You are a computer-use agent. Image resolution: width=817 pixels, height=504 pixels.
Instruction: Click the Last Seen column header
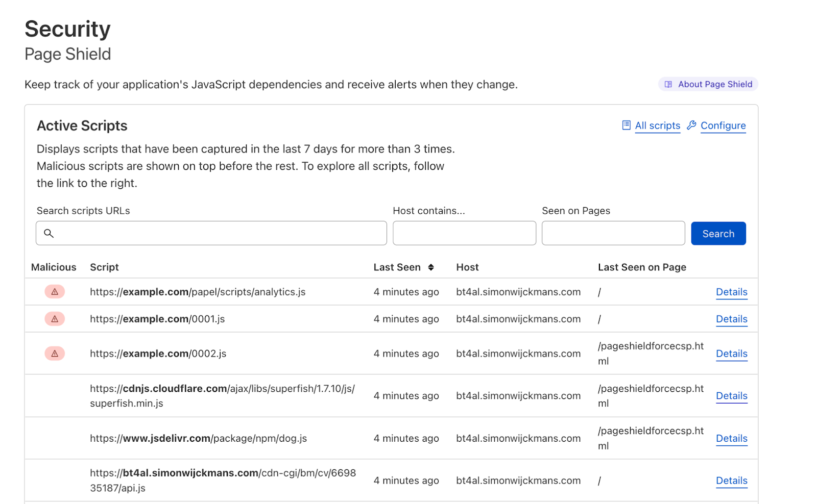pyautogui.click(x=397, y=267)
